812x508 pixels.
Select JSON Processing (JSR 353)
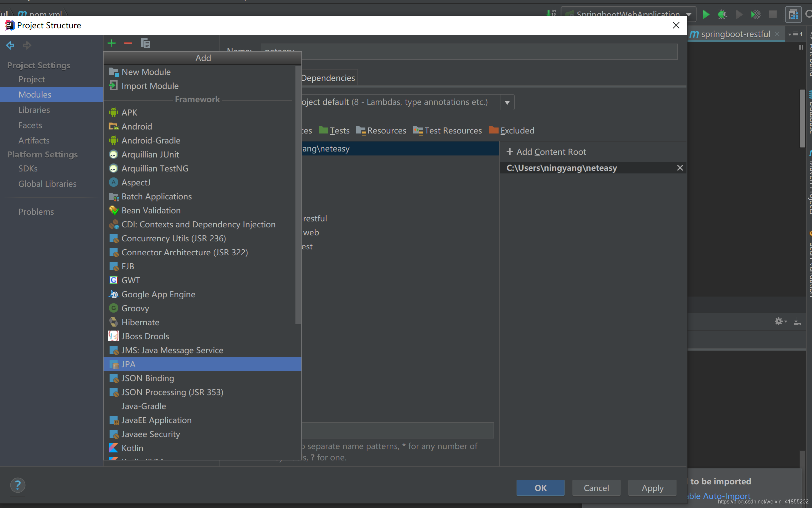(x=202, y=392)
